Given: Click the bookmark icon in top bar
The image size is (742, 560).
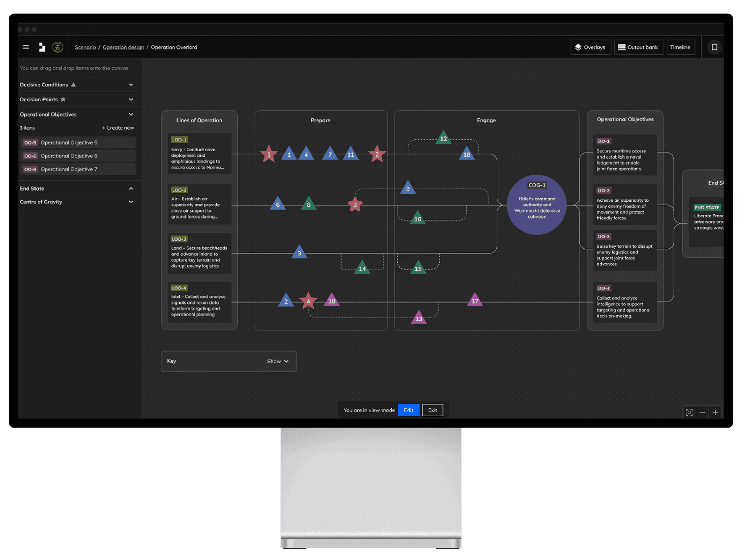Looking at the screenshot, I should 714,47.
